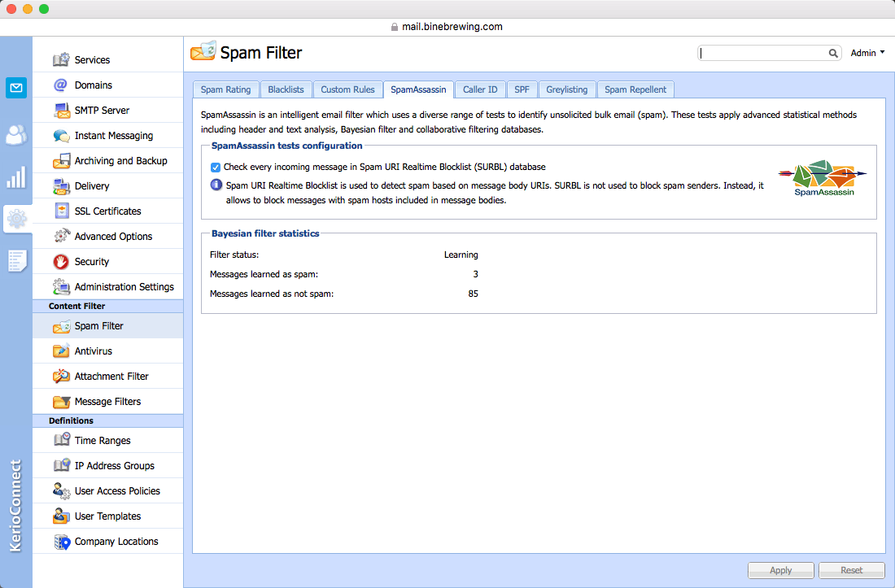Select the configuration gear icon in left rail
This screenshot has height=588, width=895.
coord(16,219)
